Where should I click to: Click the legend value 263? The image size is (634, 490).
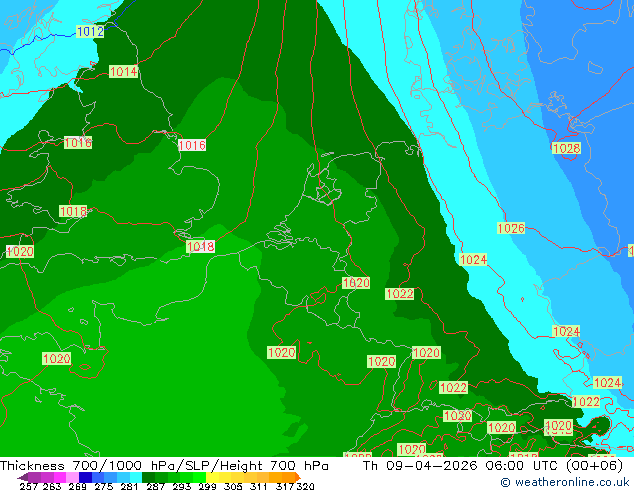(52, 486)
